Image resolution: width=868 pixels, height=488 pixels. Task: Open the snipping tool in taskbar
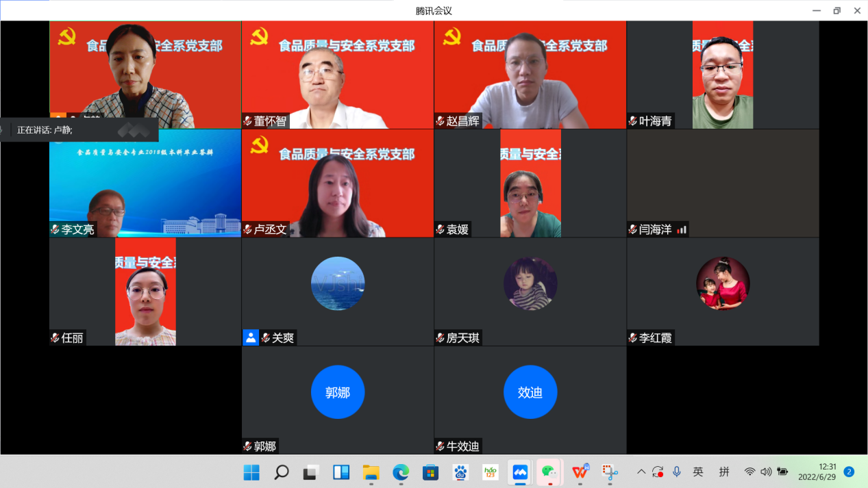pyautogui.click(x=609, y=472)
